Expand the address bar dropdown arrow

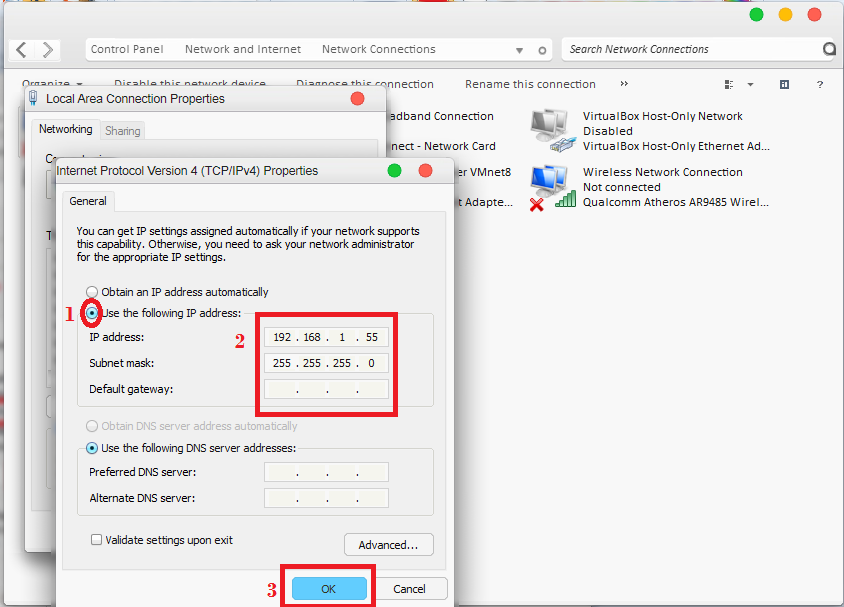[519, 49]
